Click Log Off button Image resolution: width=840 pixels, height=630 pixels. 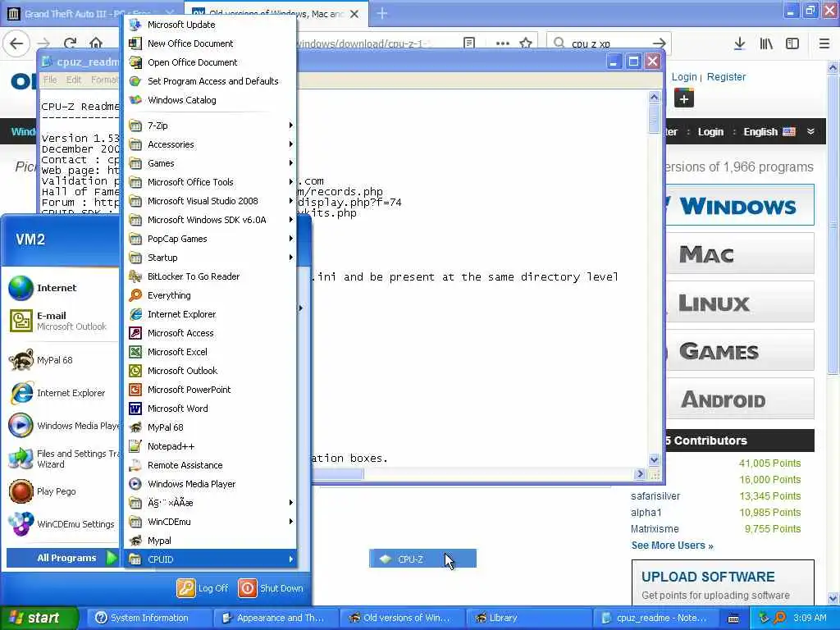[203, 587]
